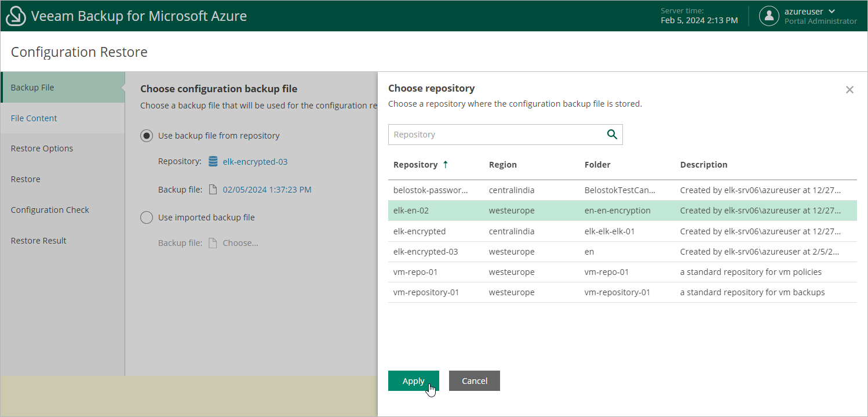
Task: Go to the Restore Result step
Action: (x=63, y=241)
